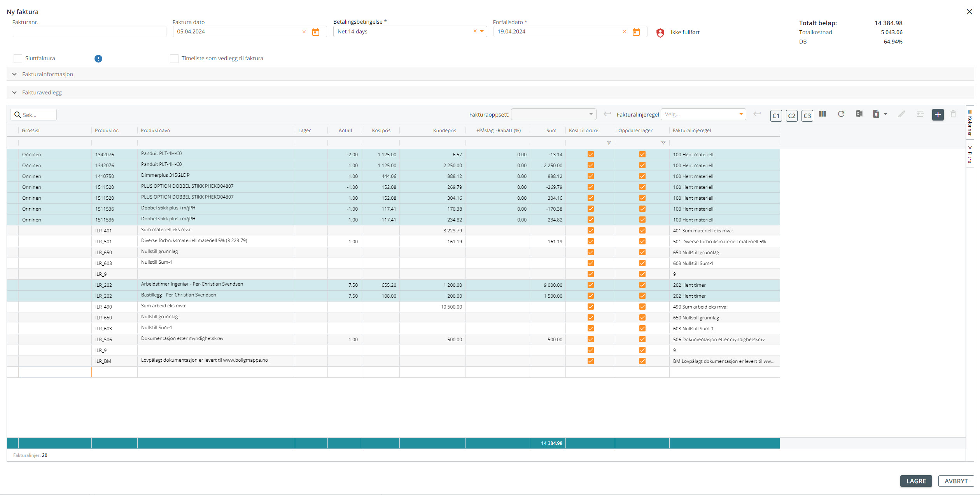
Task: Click the Sum arbeid eks mva row
Action: [x=393, y=307]
